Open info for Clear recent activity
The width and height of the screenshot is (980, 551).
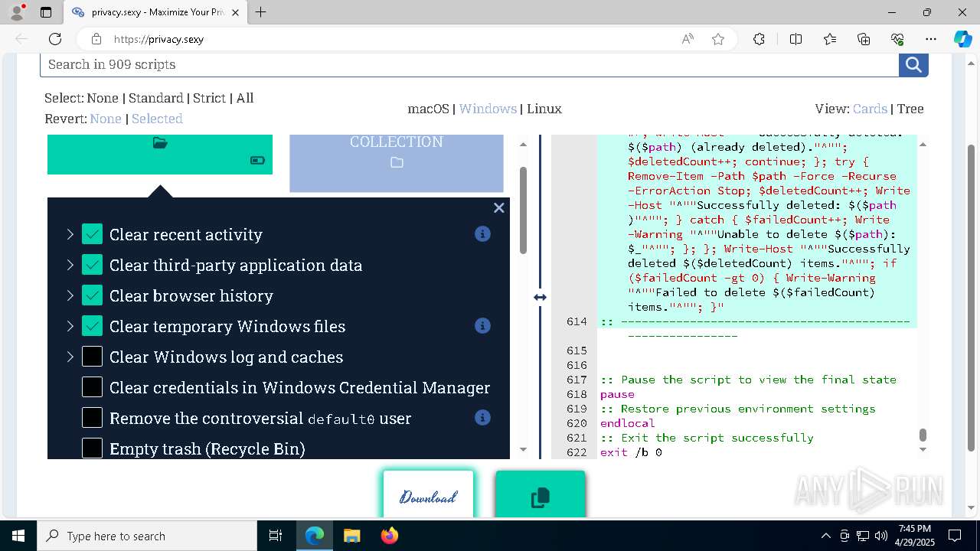coord(482,234)
